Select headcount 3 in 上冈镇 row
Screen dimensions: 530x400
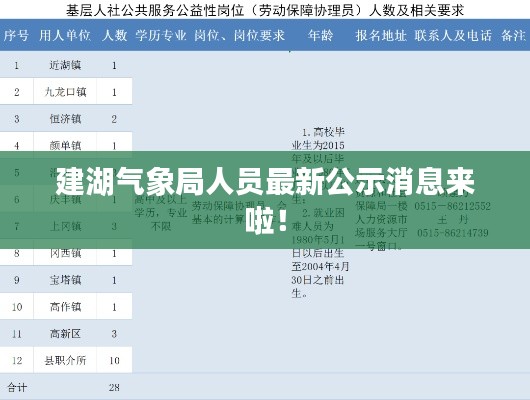click(x=114, y=226)
